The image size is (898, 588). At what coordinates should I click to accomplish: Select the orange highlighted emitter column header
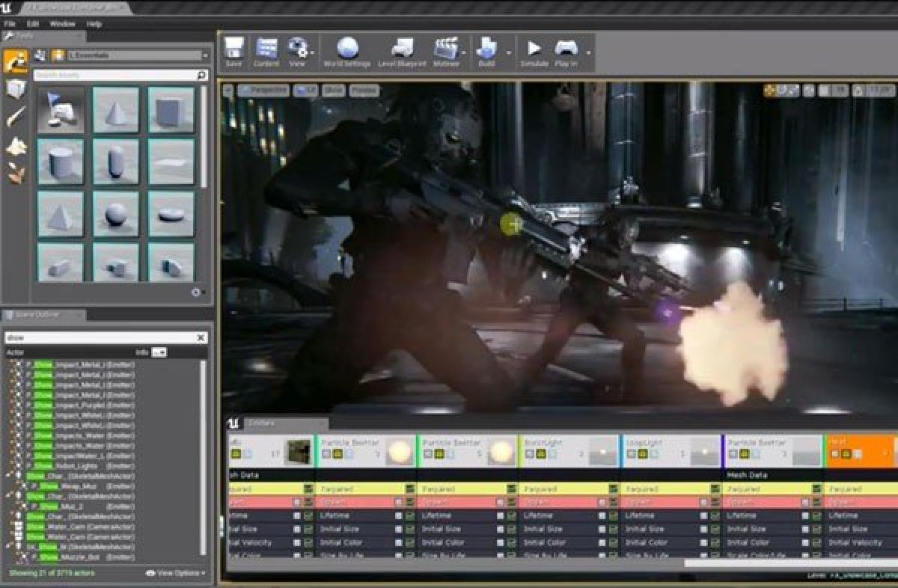coord(861,452)
